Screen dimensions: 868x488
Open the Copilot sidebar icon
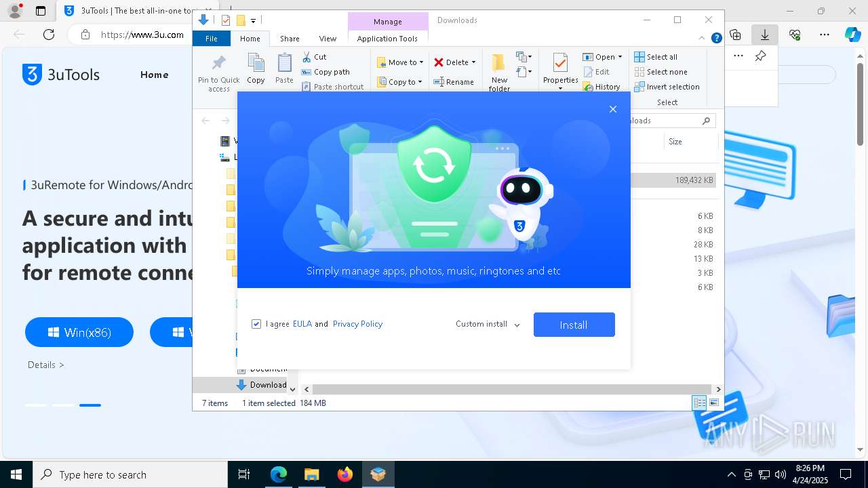(852, 35)
